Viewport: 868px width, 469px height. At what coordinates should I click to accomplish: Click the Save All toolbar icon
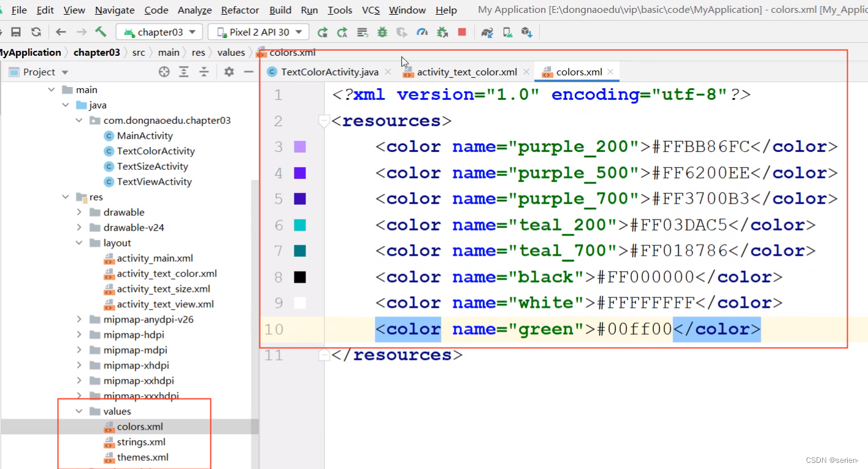pyautogui.click(x=17, y=32)
